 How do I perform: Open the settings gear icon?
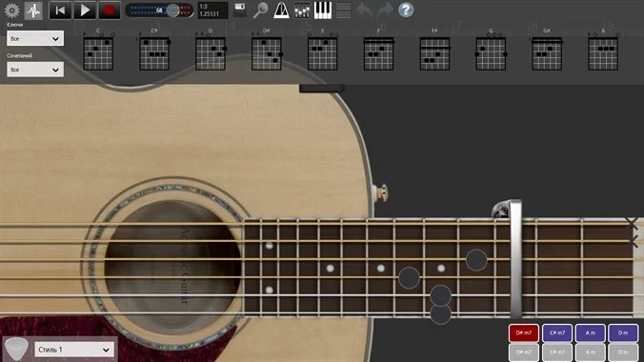pyautogui.click(x=12, y=10)
